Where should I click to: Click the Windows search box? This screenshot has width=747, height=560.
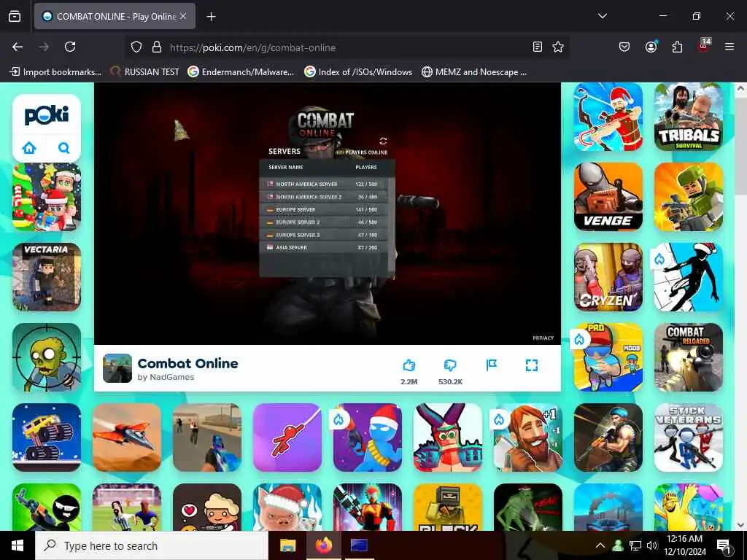(152, 545)
